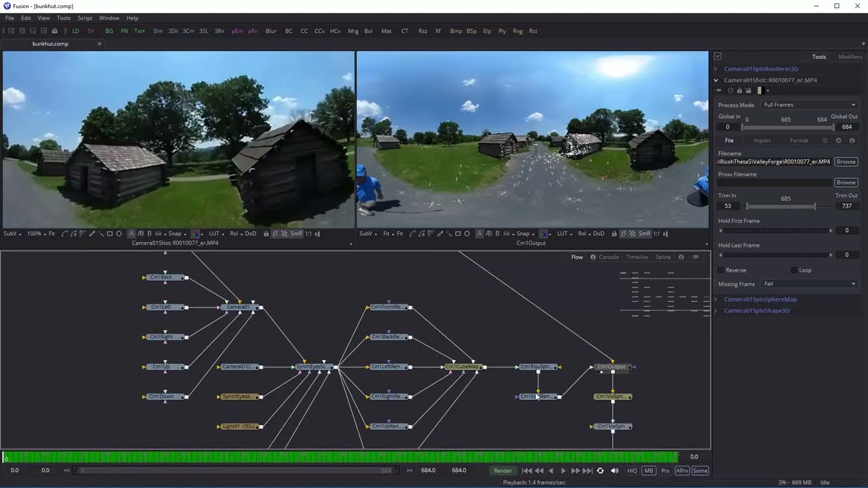Enable the Loop checkbox

tap(795, 270)
